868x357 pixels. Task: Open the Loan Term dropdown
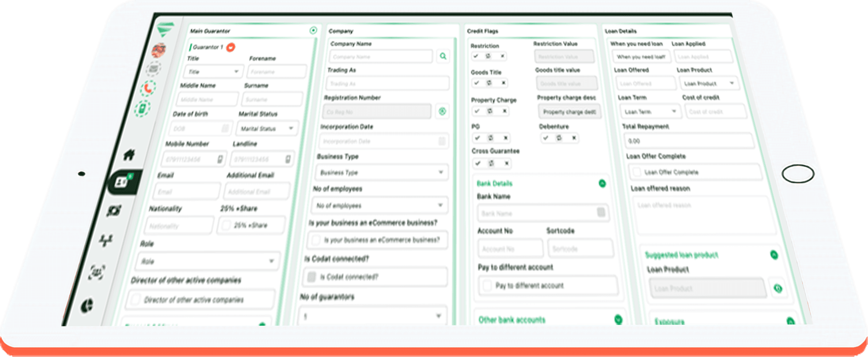[650, 112]
